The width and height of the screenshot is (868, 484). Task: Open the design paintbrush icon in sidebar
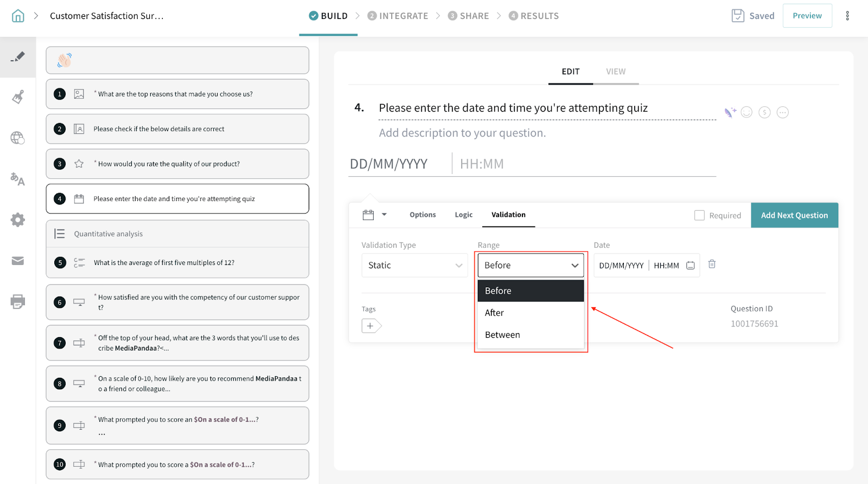tap(18, 97)
